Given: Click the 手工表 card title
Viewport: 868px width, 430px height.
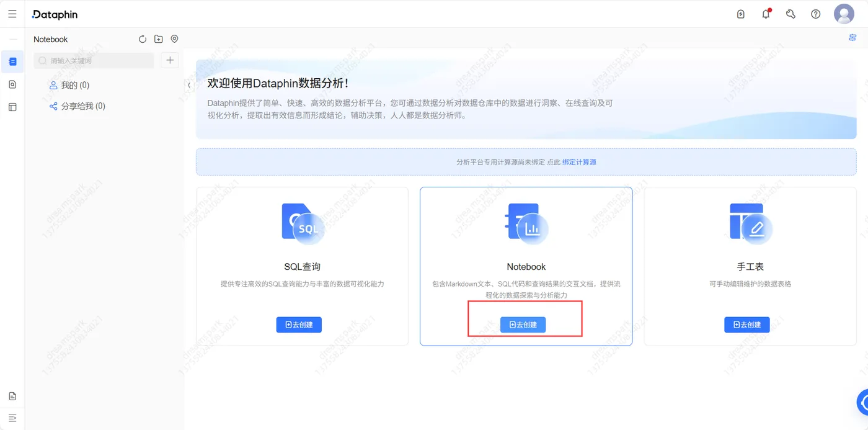Looking at the screenshot, I should pyautogui.click(x=750, y=267).
